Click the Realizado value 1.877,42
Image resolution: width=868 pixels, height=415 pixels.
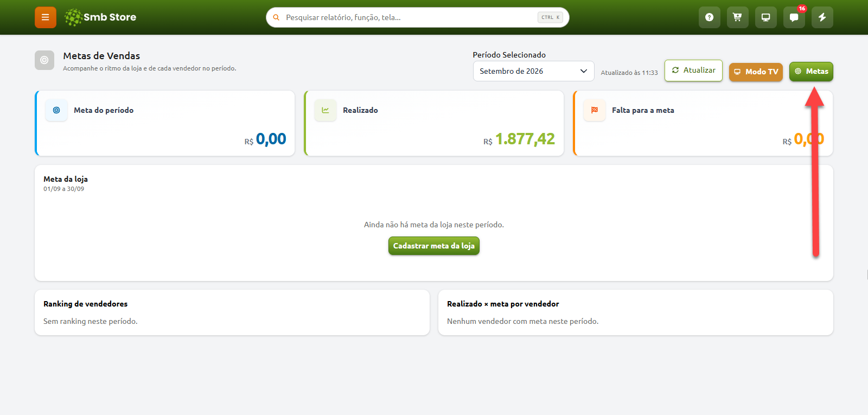(525, 139)
